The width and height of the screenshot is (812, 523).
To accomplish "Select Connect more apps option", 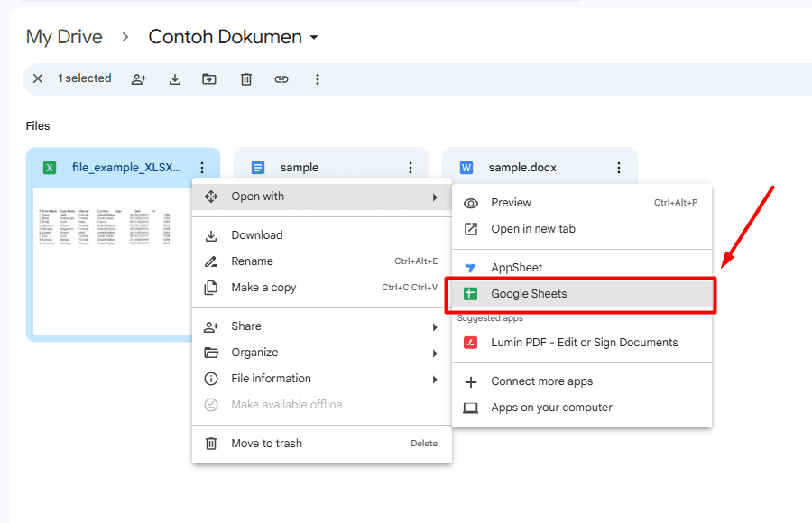I will (x=582, y=381).
